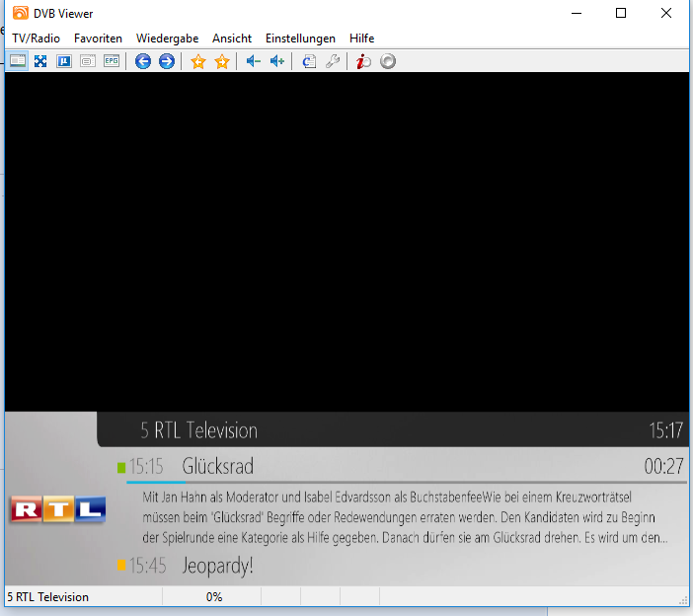Image resolution: width=693 pixels, height=616 pixels.
Task: Click the Glücksrad program progress bar
Action: (x=407, y=482)
